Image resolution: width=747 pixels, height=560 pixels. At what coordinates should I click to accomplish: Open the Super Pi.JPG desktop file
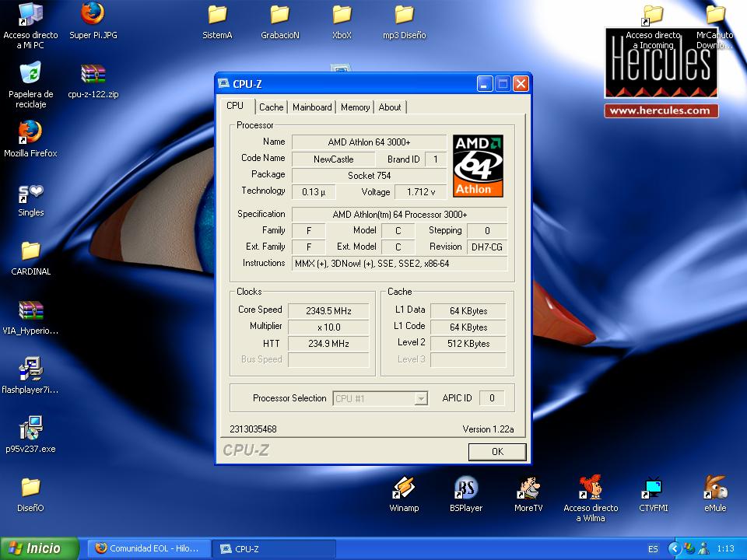point(93,16)
